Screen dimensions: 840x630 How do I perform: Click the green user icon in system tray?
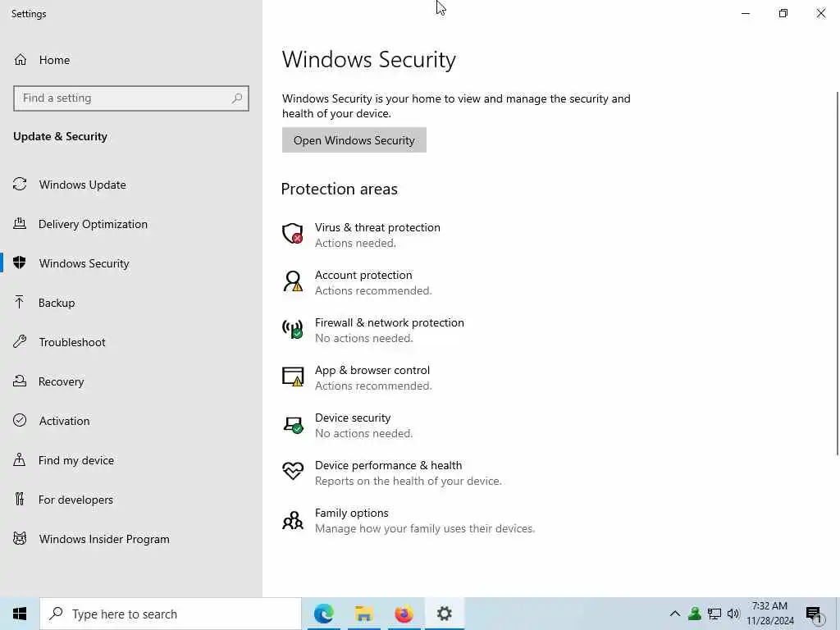point(695,614)
